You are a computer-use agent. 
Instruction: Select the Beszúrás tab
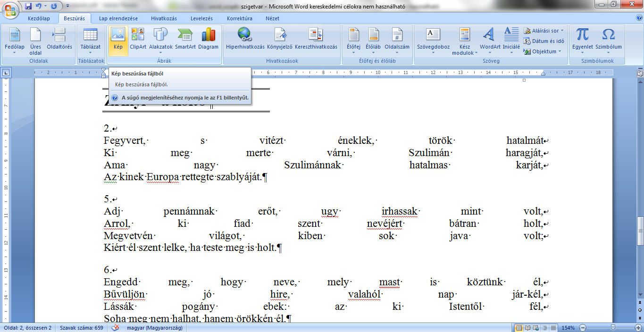(75, 18)
